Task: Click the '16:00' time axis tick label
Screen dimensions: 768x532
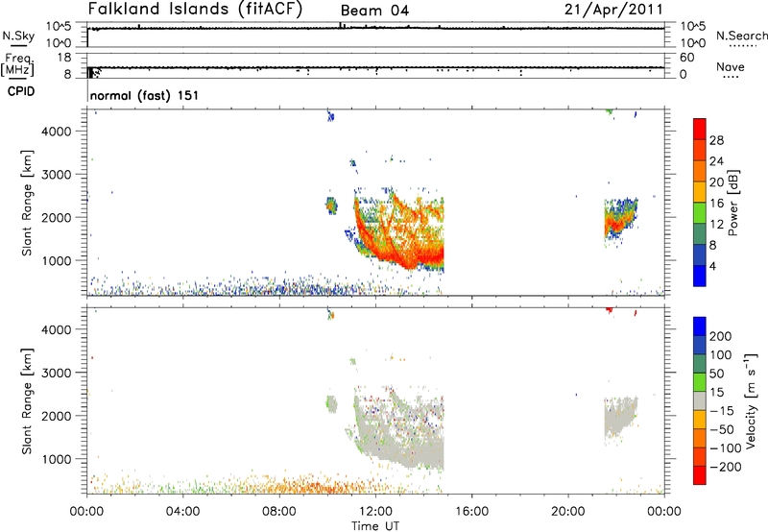Action: 471,512
